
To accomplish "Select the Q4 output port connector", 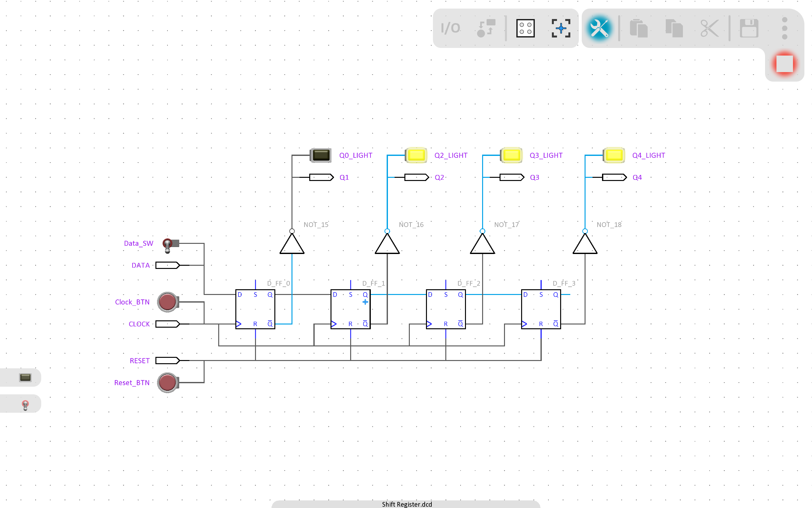I will [614, 177].
